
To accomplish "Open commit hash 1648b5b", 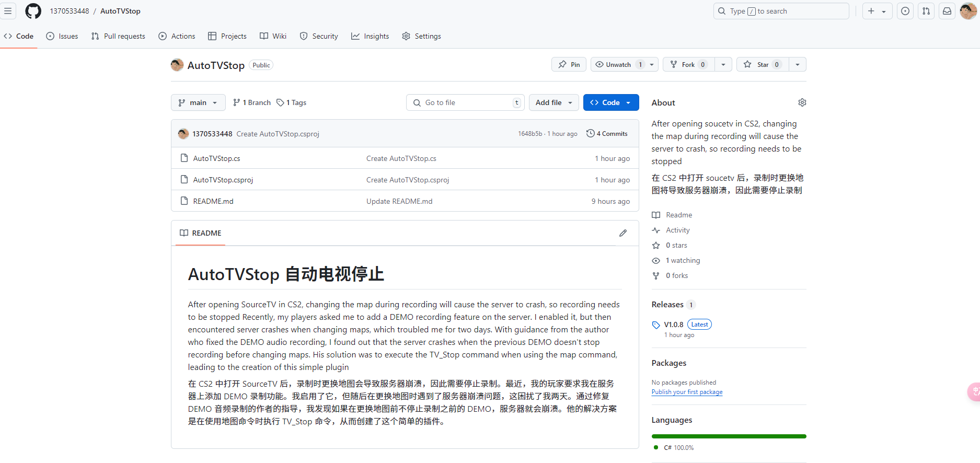I will (x=530, y=134).
